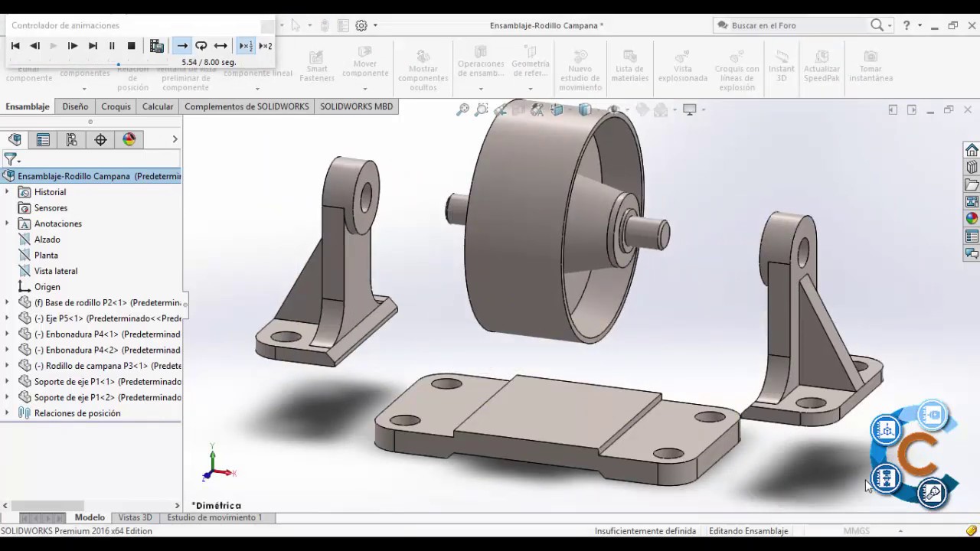Expand the Anotaciones tree node
This screenshot has height=551, width=980.
tap(7, 223)
